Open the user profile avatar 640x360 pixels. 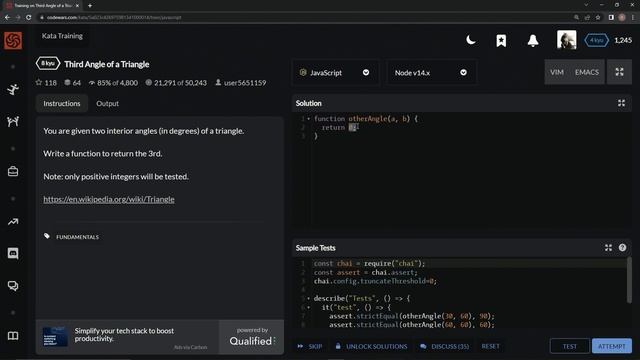pos(567,40)
